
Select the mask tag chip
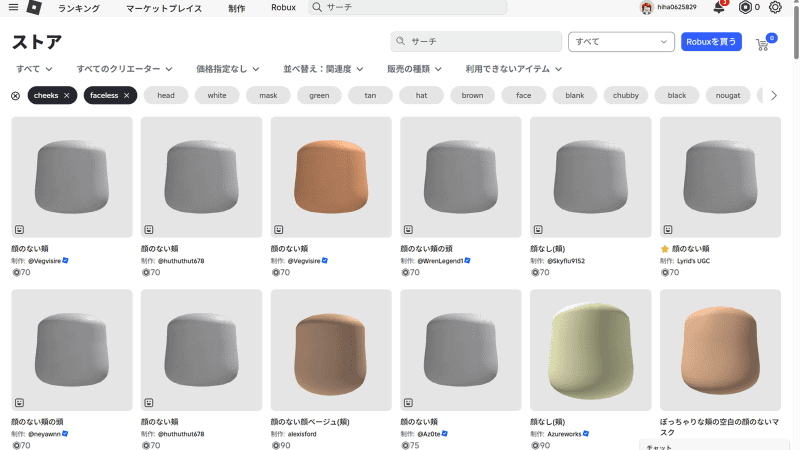(x=268, y=95)
